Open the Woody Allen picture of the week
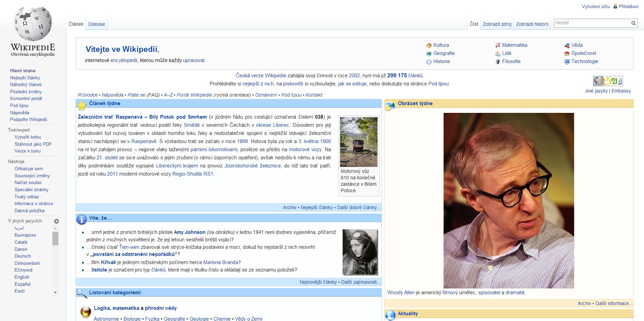Viewport: 644px width, 321px height. [x=509, y=201]
